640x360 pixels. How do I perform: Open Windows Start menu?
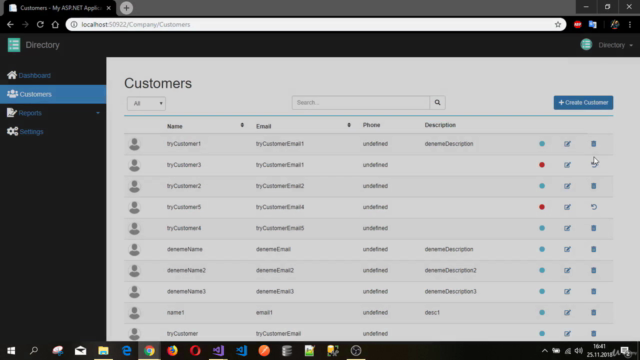pyautogui.click(x=11, y=351)
